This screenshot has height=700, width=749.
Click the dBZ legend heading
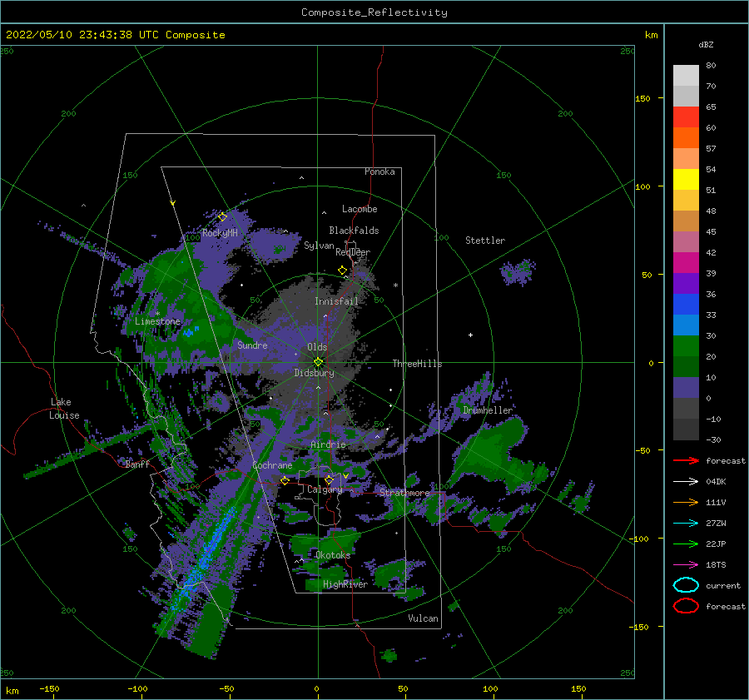[706, 44]
